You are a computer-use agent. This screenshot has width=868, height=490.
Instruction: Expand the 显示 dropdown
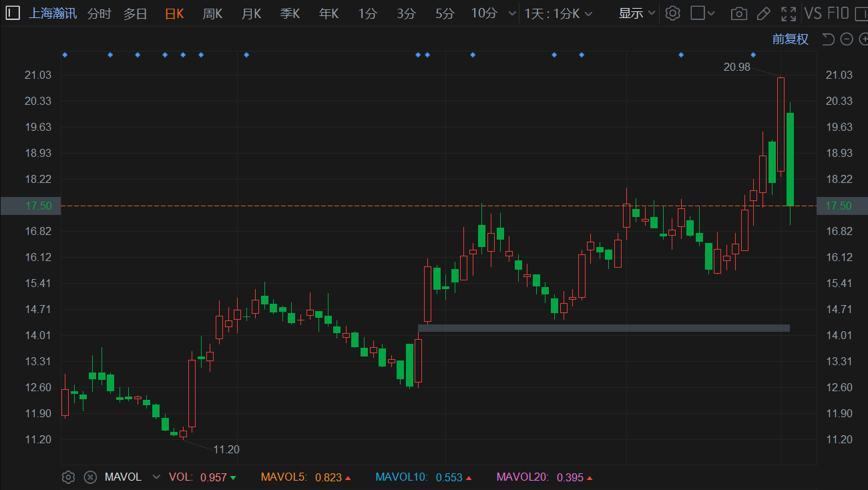pyautogui.click(x=636, y=13)
